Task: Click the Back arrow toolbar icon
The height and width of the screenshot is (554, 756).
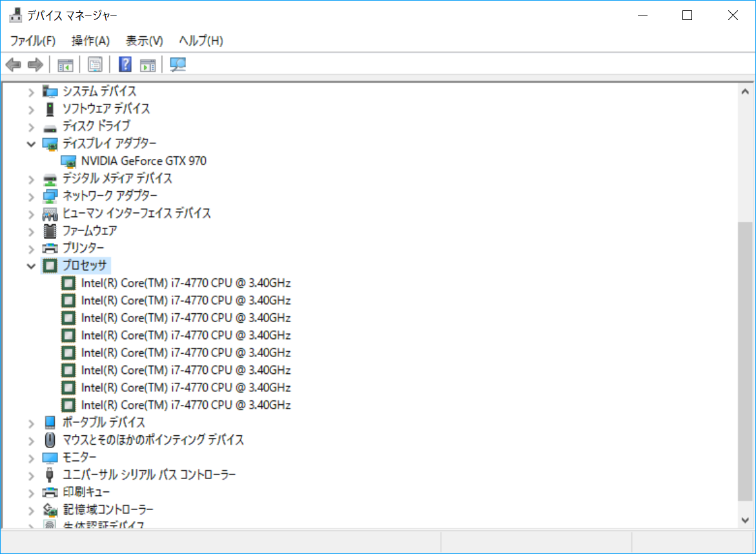Action: tap(13, 64)
